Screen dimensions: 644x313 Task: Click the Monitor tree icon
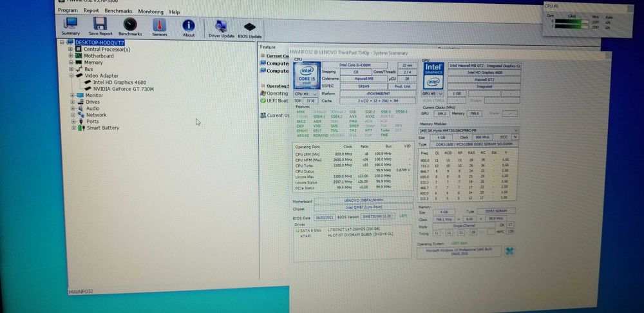point(80,95)
